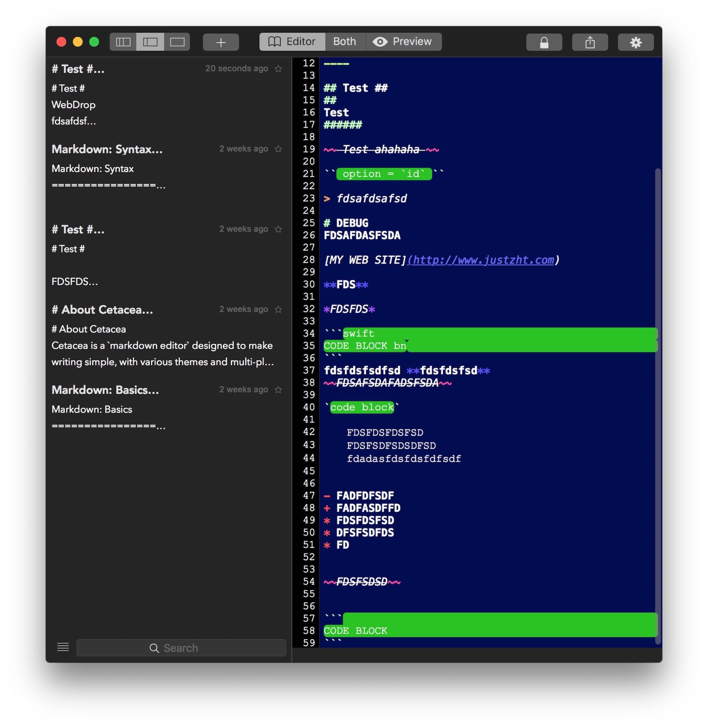
Task: Toggle favorite star on About Cetacea note
Action: click(278, 310)
